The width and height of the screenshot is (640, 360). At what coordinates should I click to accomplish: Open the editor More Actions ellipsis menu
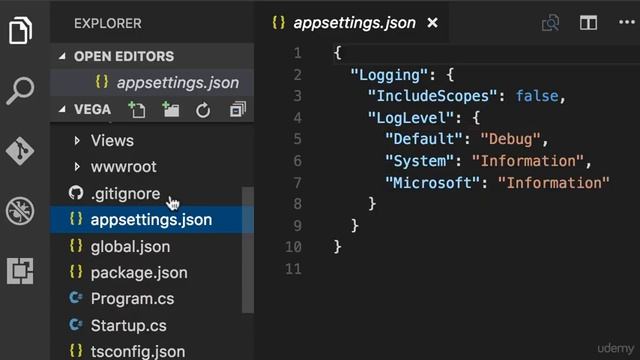click(x=627, y=22)
